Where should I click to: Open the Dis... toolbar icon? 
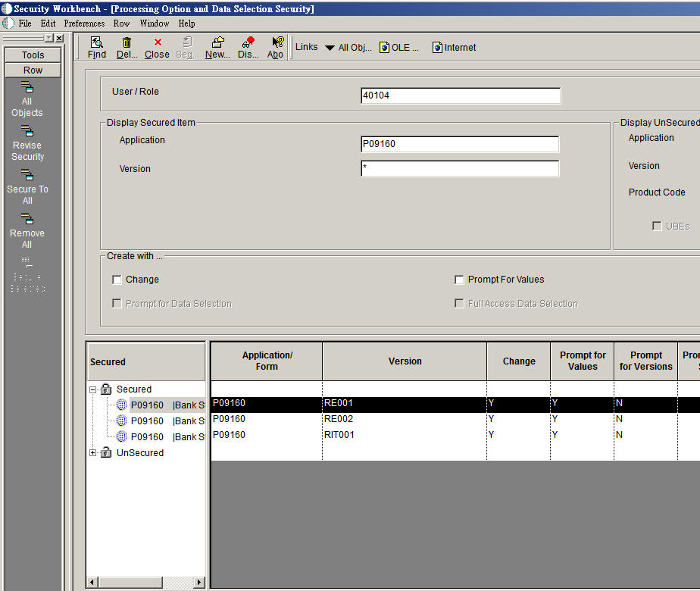pyautogui.click(x=248, y=47)
